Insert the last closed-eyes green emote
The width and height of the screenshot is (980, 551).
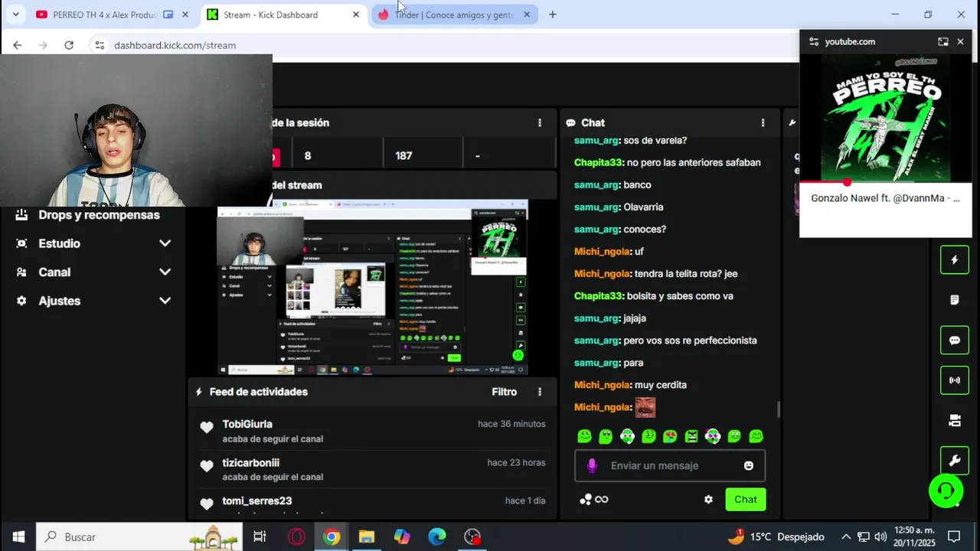point(756,436)
